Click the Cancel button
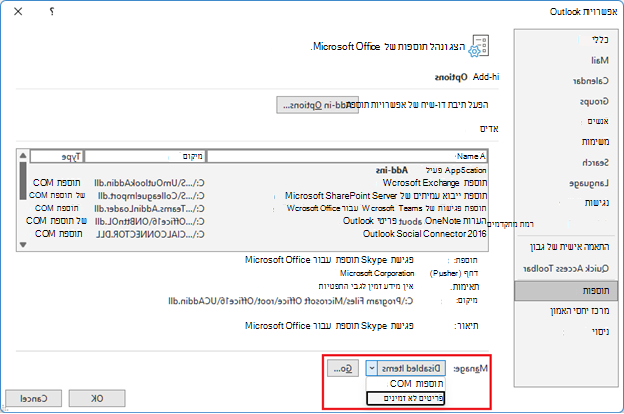This screenshot has height=414, width=624. pos(33,398)
